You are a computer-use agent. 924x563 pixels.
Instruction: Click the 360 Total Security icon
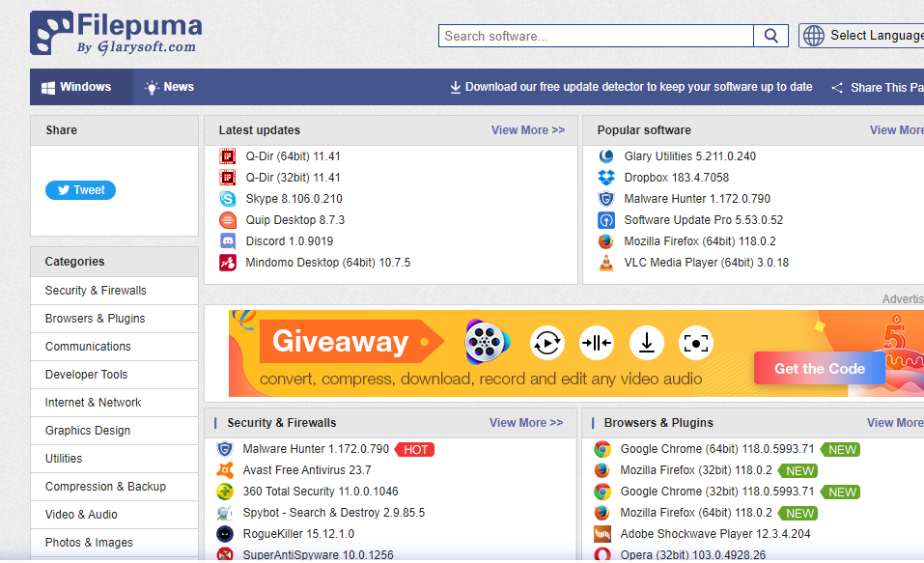coord(225,492)
